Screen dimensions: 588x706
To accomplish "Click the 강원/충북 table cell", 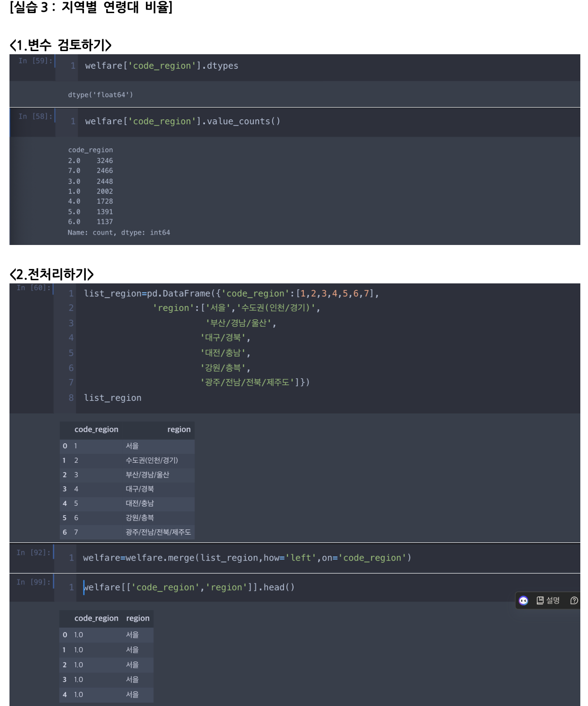I will (x=140, y=518).
